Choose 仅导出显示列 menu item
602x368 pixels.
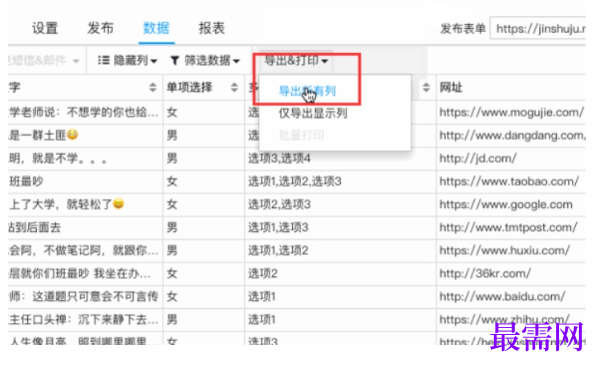click(x=313, y=113)
